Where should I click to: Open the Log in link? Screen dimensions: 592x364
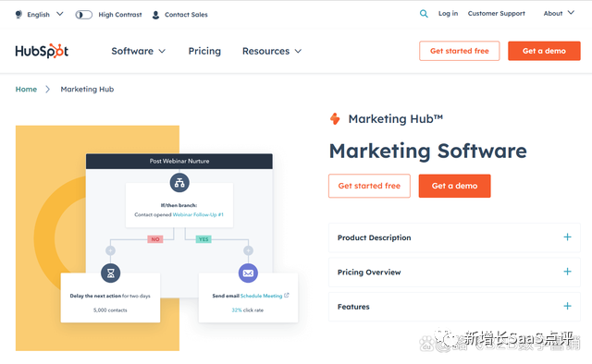coord(448,13)
